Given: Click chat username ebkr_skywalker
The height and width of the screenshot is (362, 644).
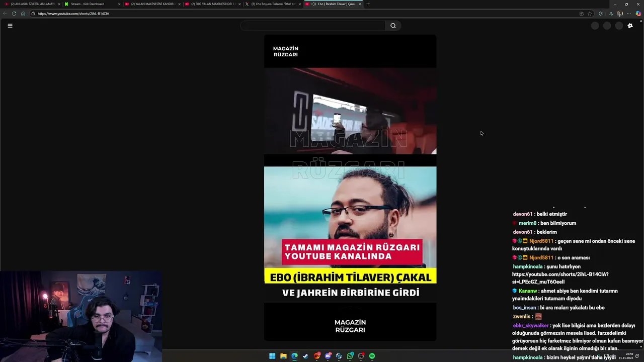Looking at the screenshot, I should pyautogui.click(x=531, y=326).
